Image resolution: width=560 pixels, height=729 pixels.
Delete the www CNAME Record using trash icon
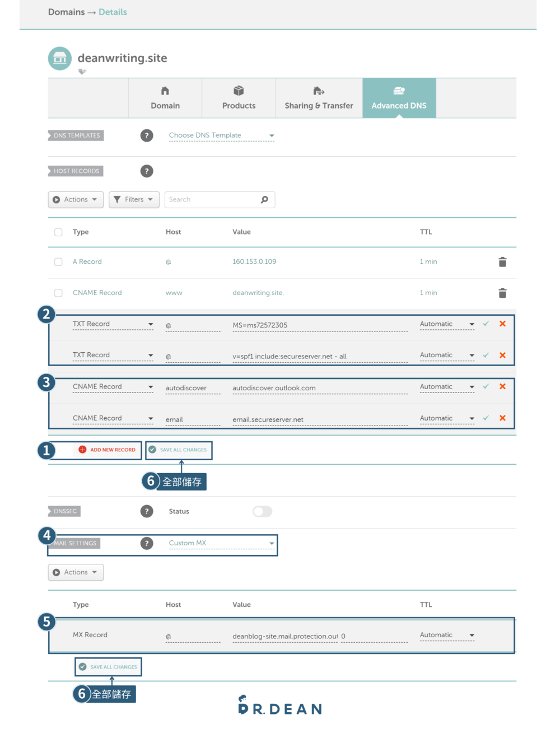pyautogui.click(x=502, y=293)
